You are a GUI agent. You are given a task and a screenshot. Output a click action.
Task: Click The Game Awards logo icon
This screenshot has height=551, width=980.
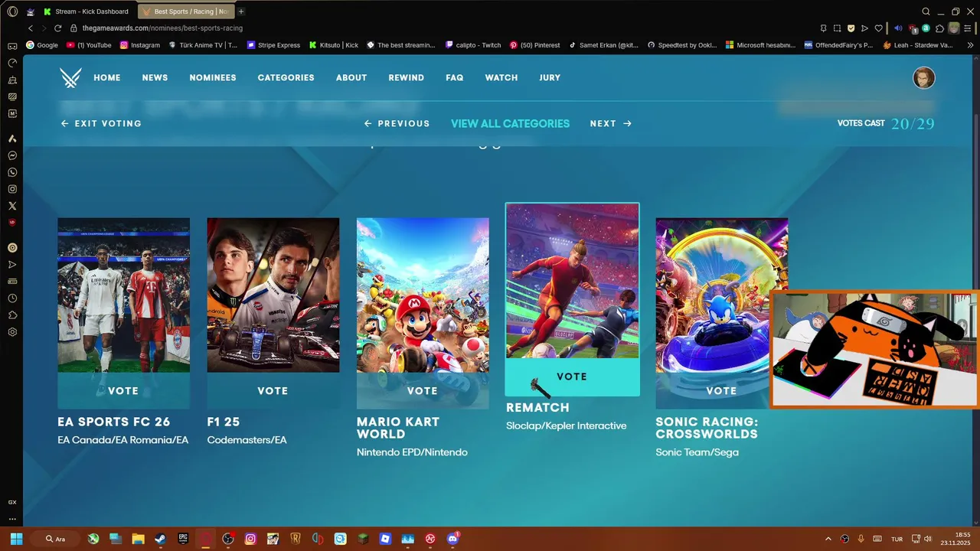click(70, 77)
